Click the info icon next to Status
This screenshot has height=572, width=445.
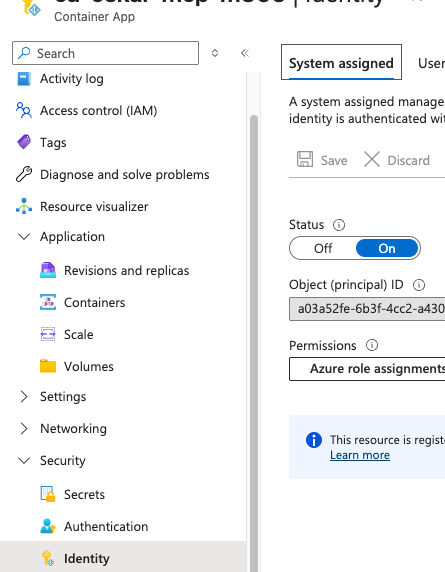click(339, 225)
